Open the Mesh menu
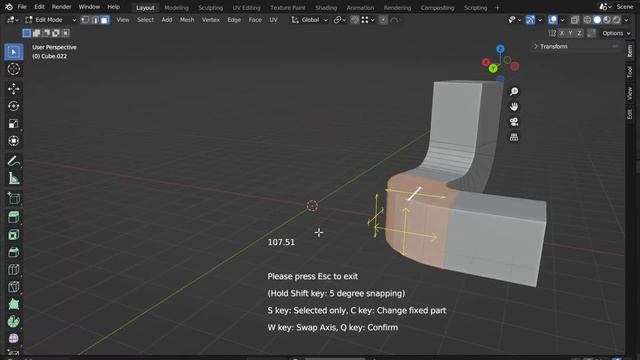This screenshot has height=360, width=640. [187, 20]
